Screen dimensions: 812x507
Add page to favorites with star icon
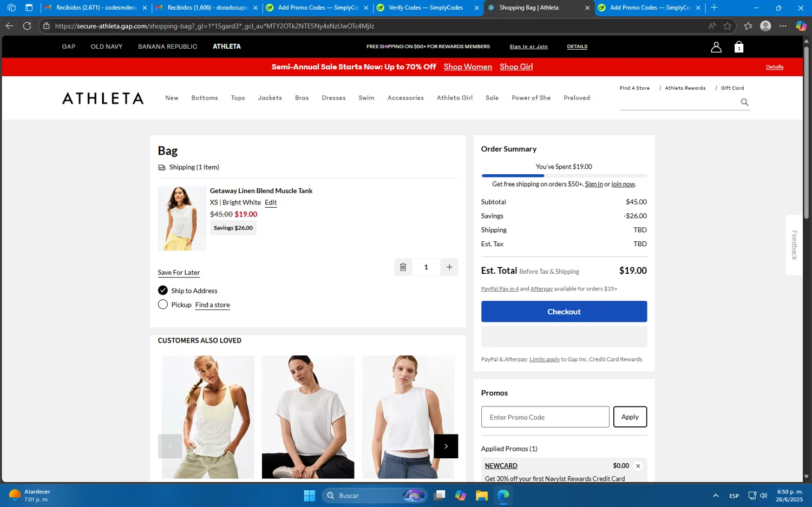click(x=727, y=25)
